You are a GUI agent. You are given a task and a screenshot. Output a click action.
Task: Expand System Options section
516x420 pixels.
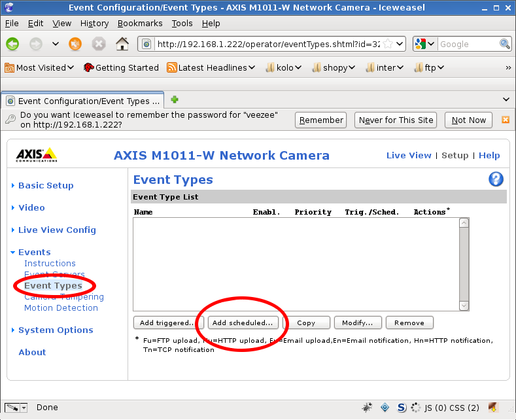pos(56,330)
